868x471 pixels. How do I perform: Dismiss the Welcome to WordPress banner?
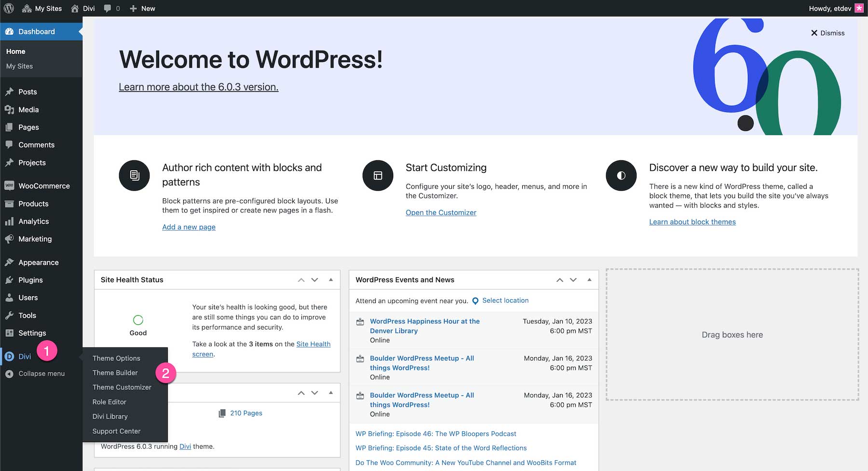(x=827, y=33)
